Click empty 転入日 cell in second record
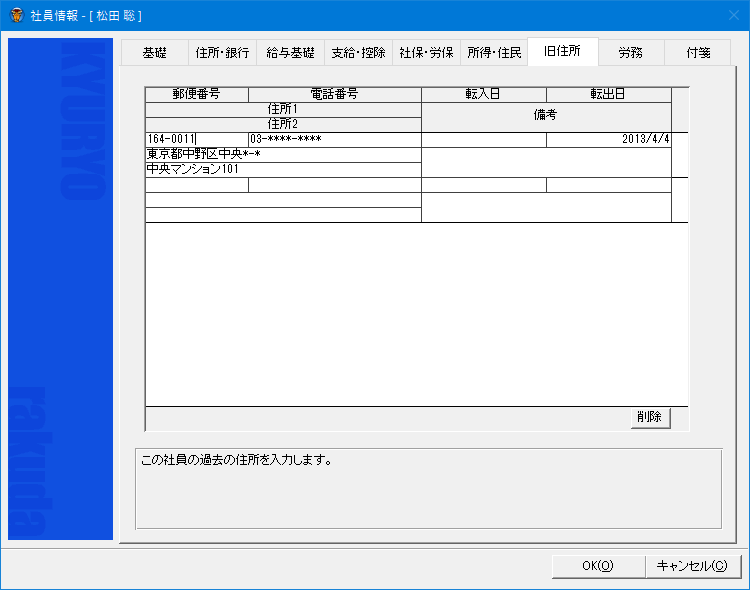 coord(484,185)
